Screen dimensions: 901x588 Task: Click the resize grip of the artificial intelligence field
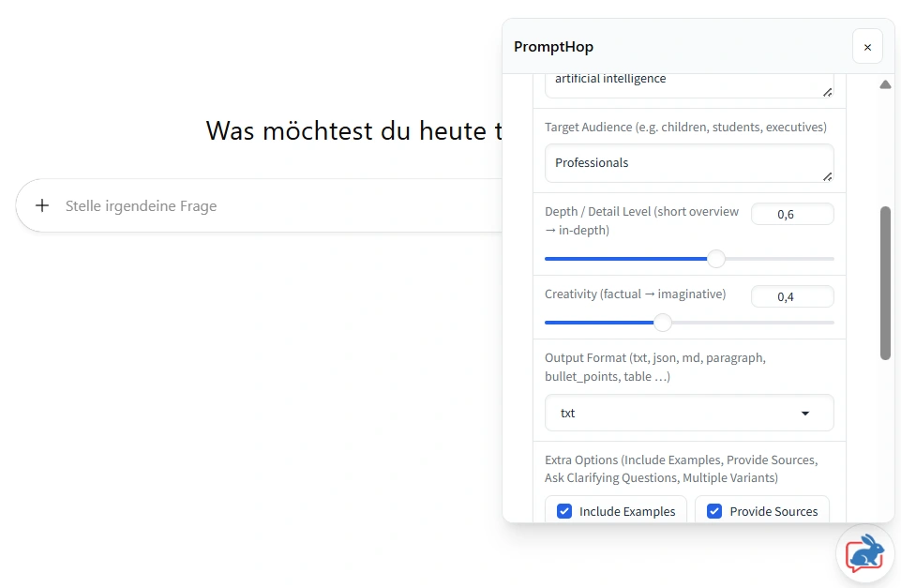827,92
